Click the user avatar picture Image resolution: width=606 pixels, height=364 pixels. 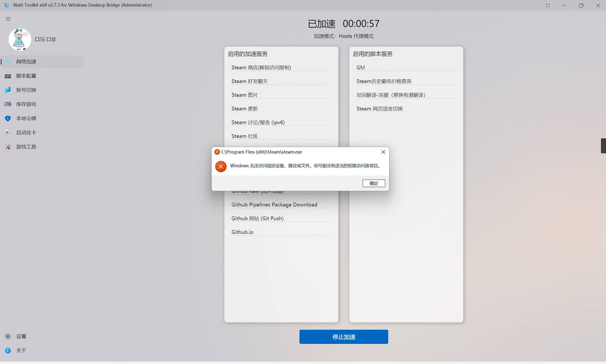20,39
